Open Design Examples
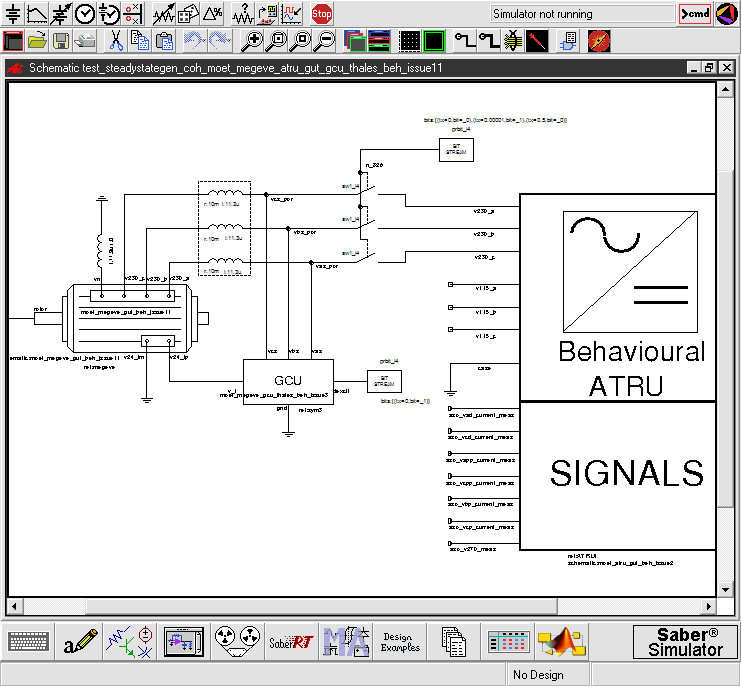The width and height of the screenshot is (741, 687). coord(400,642)
